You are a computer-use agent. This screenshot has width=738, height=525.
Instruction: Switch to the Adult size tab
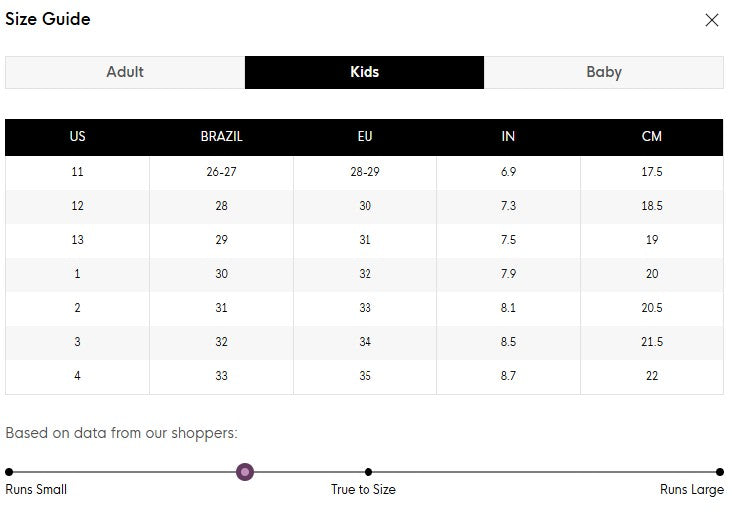(125, 72)
